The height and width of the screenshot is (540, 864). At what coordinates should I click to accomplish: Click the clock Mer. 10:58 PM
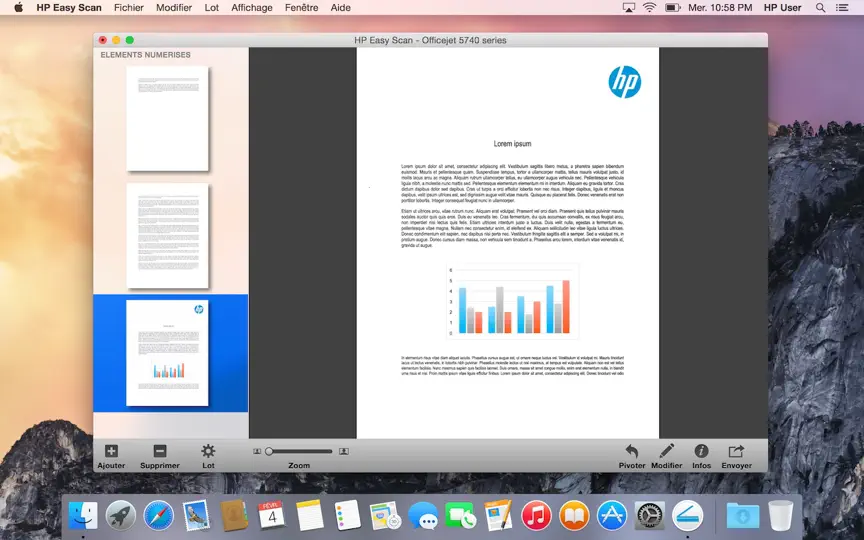pyautogui.click(x=720, y=8)
